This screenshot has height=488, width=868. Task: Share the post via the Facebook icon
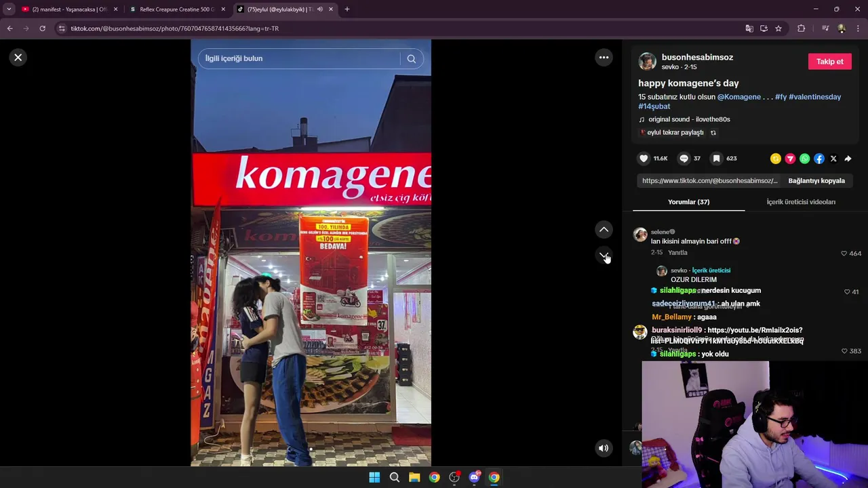click(819, 159)
